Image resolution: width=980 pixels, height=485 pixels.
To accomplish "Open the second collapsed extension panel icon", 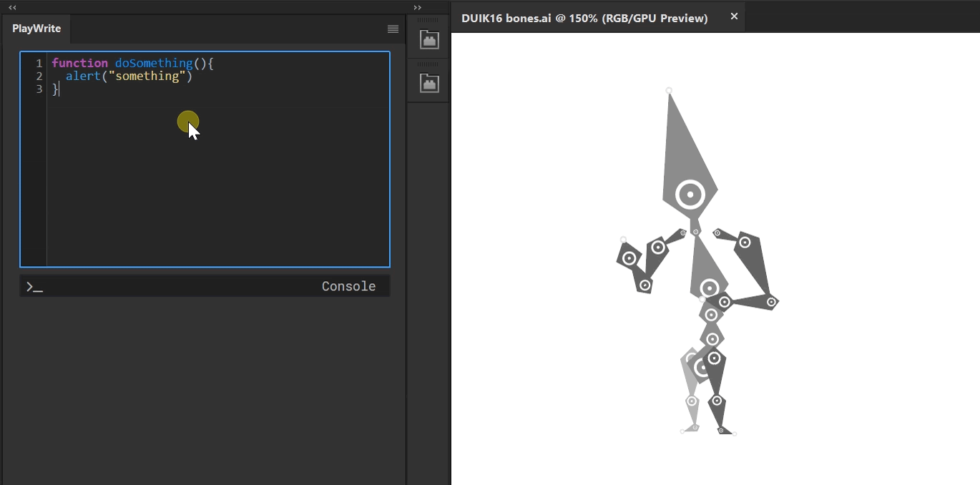I will (x=428, y=83).
